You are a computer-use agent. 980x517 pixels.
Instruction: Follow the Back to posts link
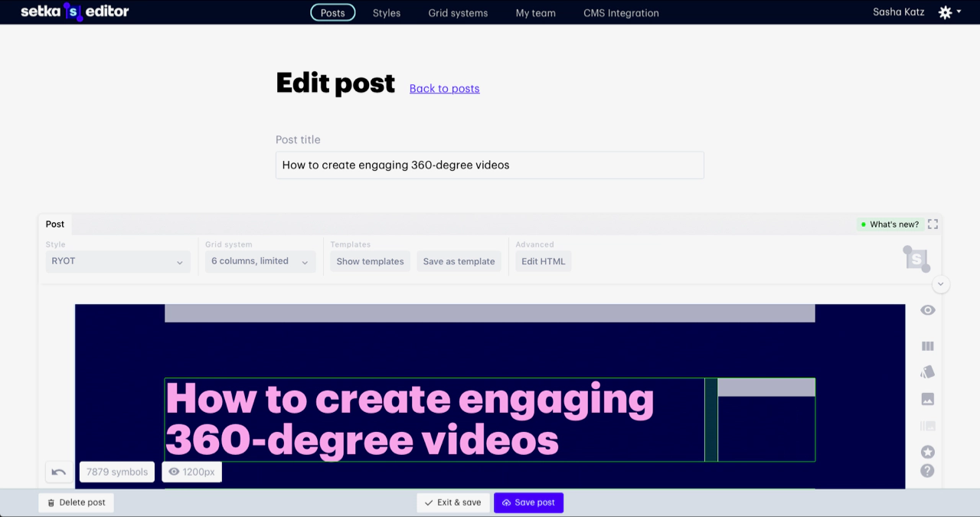pyautogui.click(x=444, y=89)
